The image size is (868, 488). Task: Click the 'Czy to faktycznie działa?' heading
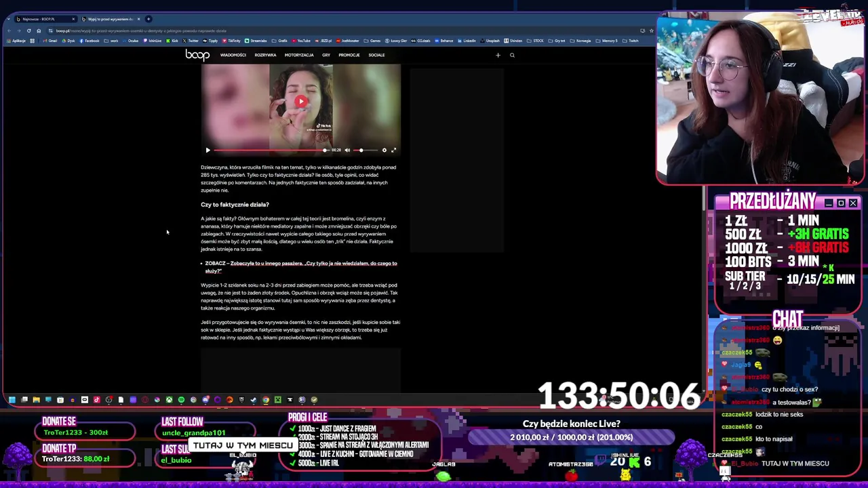tap(235, 204)
